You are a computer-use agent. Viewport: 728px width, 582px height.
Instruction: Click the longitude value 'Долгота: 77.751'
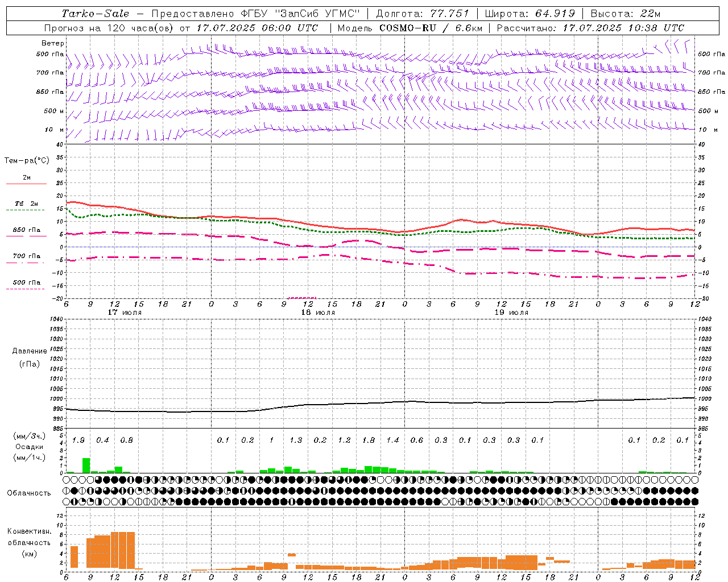coord(423,14)
